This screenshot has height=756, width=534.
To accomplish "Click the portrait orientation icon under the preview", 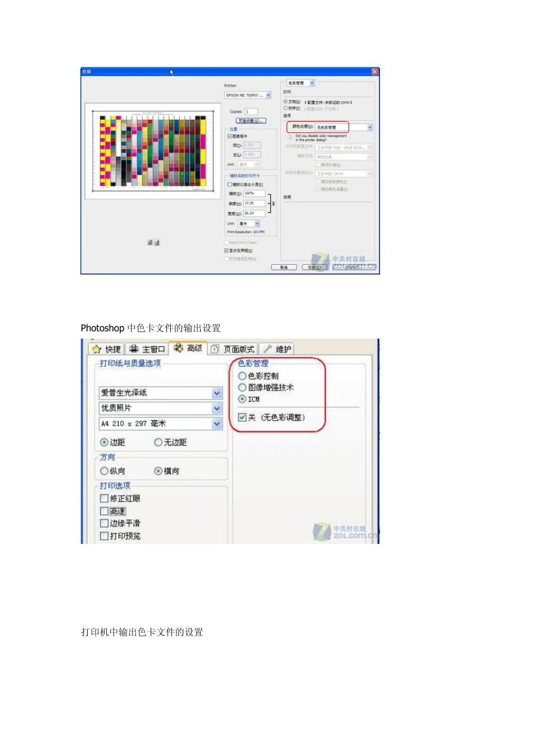I will [150, 242].
